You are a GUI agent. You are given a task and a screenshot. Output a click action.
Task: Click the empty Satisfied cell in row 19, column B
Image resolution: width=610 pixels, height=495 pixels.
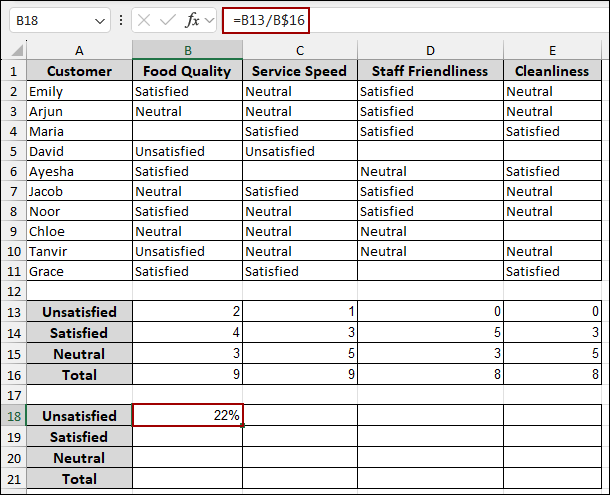187,437
